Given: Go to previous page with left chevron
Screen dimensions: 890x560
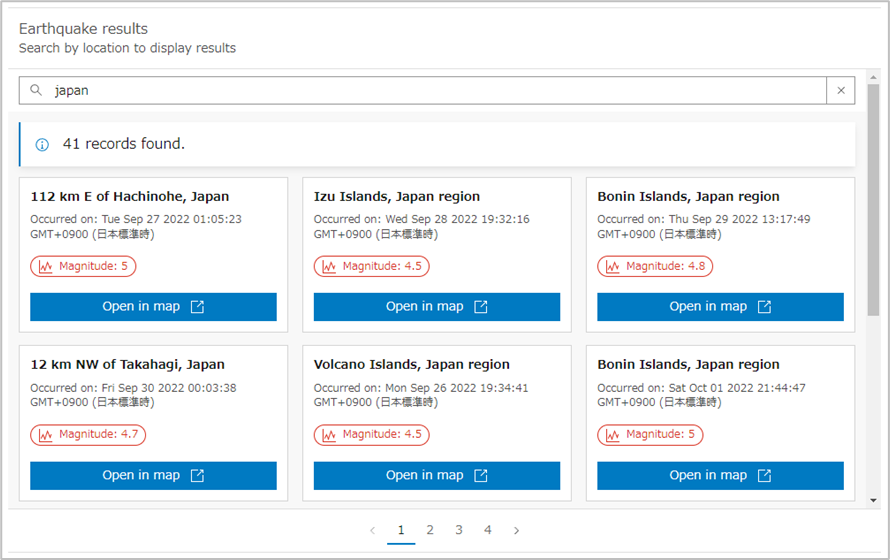Looking at the screenshot, I should click(x=373, y=530).
